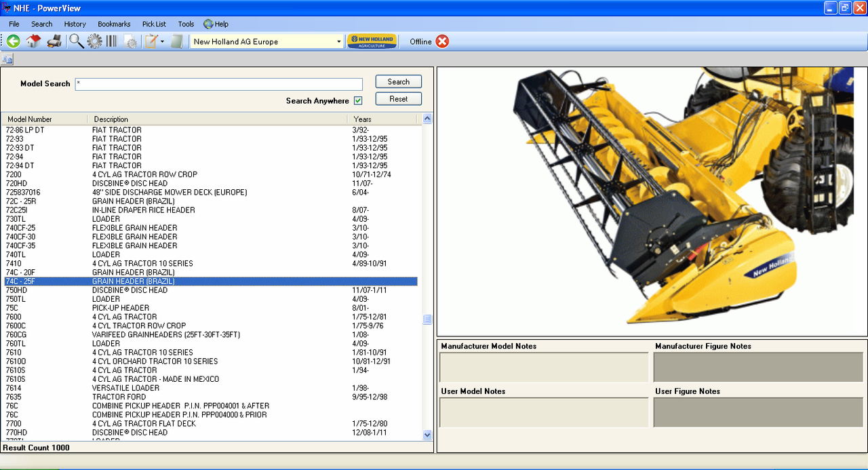The height and width of the screenshot is (470, 868).
Task: Click the Help globe icon
Action: [x=208, y=24]
